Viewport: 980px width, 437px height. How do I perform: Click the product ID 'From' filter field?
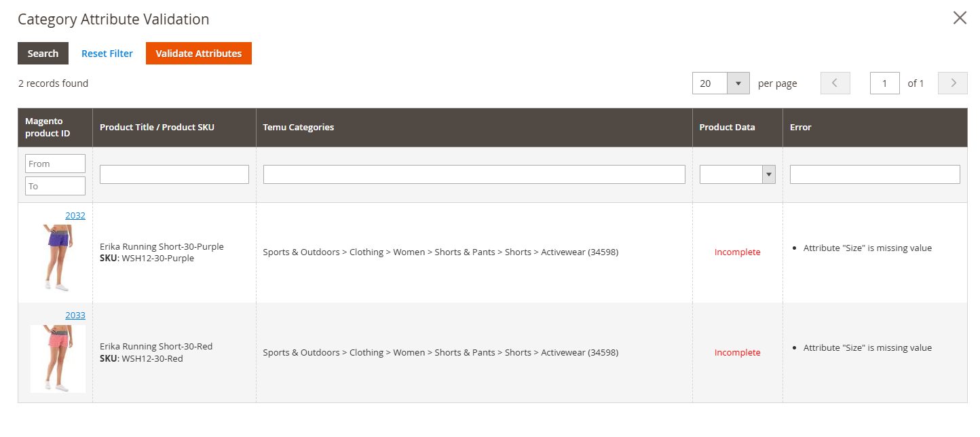tap(55, 164)
